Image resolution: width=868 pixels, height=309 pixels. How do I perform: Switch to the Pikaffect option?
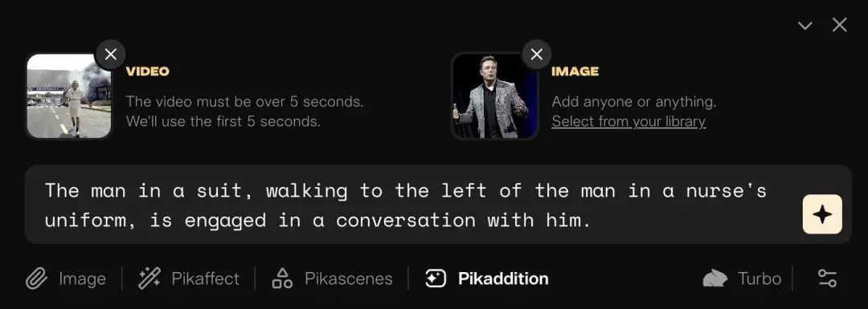pyautogui.click(x=206, y=279)
